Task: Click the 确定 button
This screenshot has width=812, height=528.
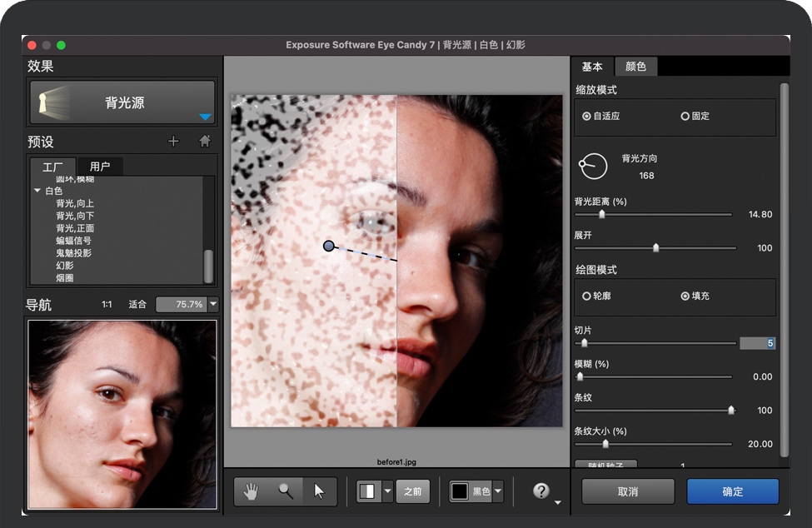Action: [732, 491]
